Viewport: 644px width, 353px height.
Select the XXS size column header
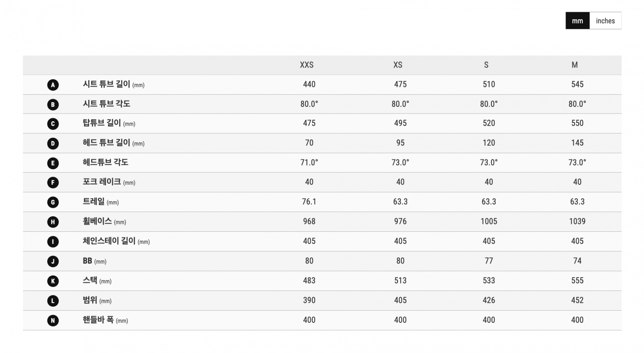(307, 65)
